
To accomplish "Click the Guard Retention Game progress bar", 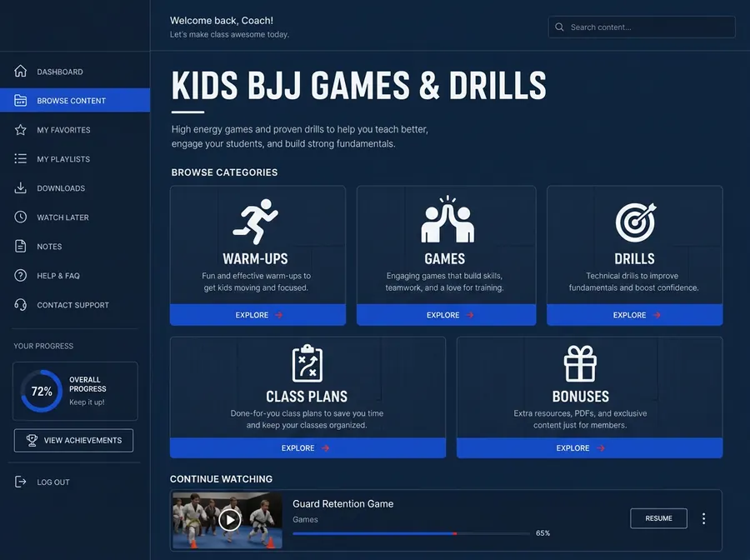I will 412,533.
